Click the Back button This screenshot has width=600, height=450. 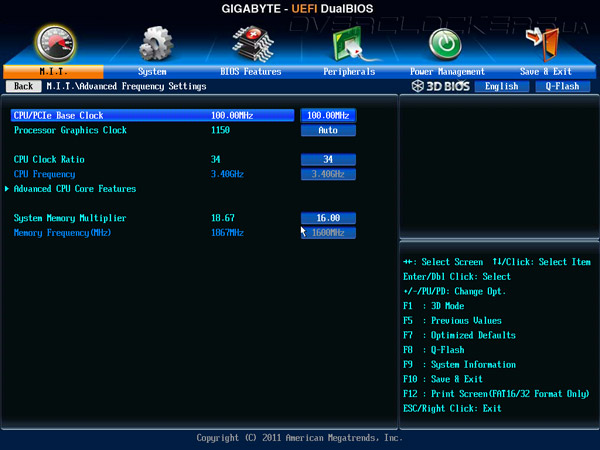click(x=23, y=86)
